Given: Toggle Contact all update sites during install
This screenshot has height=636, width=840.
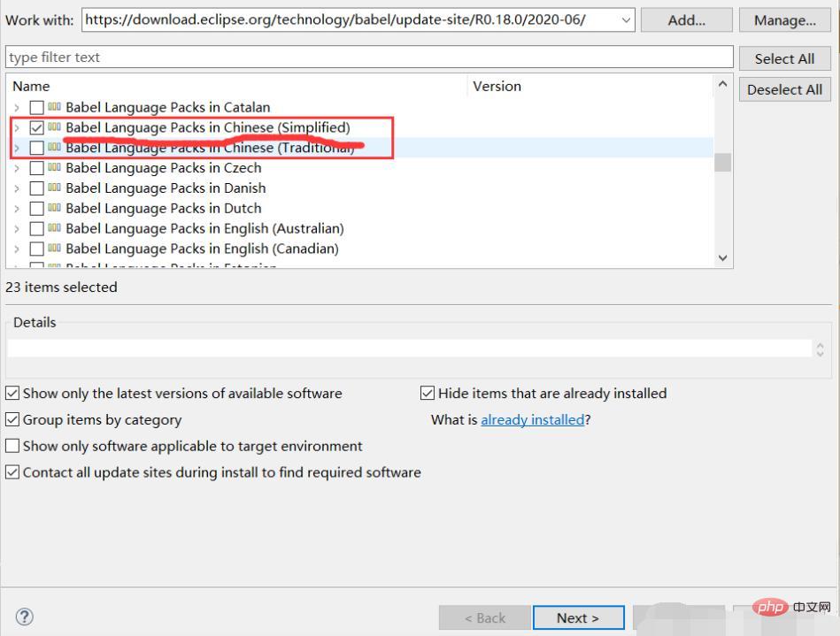Looking at the screenshot, I should point(12,472).
